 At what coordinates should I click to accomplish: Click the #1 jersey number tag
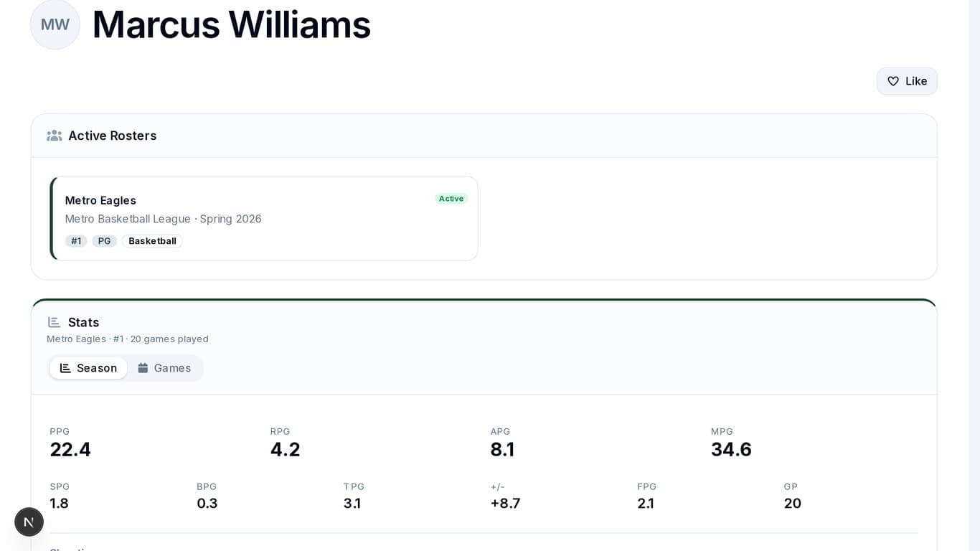tap(76, 241)
